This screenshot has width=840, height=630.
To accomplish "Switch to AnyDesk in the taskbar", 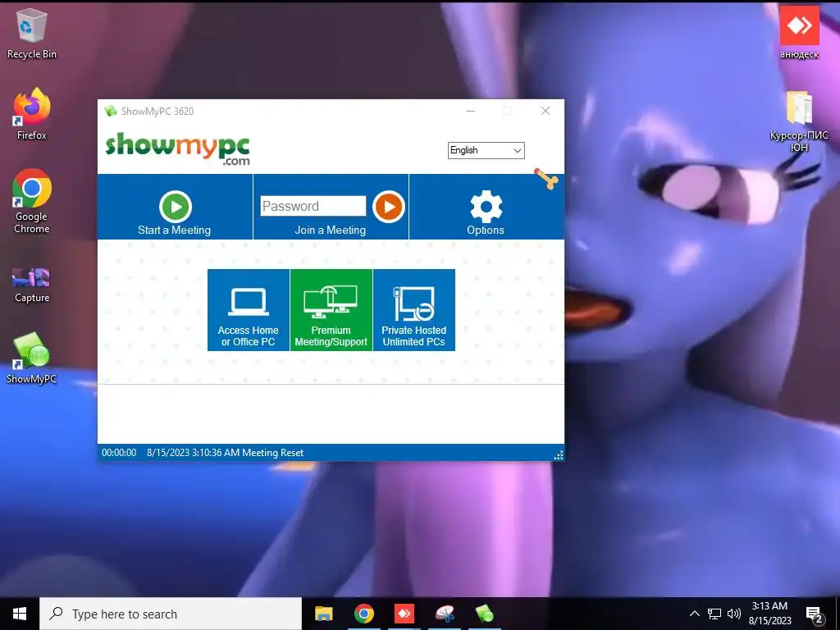I will [x=404, y=614].
